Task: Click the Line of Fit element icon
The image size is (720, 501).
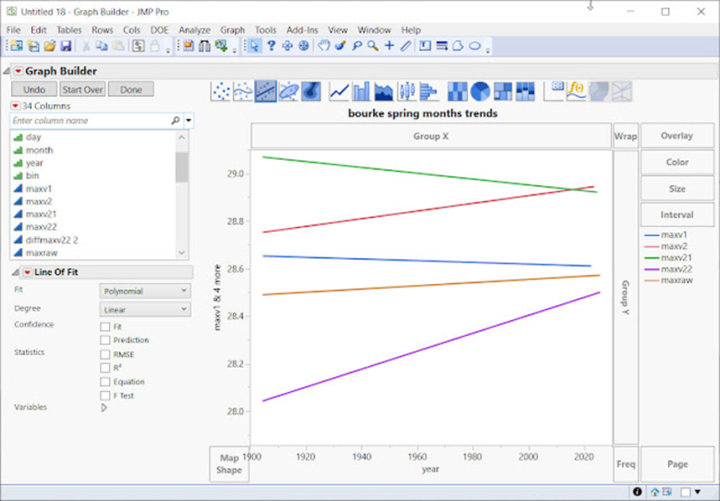Action: pyautogui.click(x=266, y=91)
